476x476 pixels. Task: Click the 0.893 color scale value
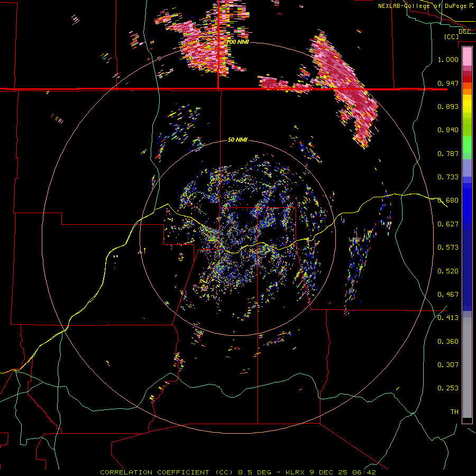pyautogui.click(x=448, y=106)
